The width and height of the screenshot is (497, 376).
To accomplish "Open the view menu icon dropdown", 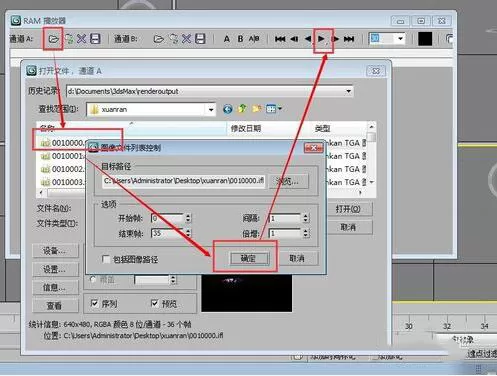I will click(274, 109).
